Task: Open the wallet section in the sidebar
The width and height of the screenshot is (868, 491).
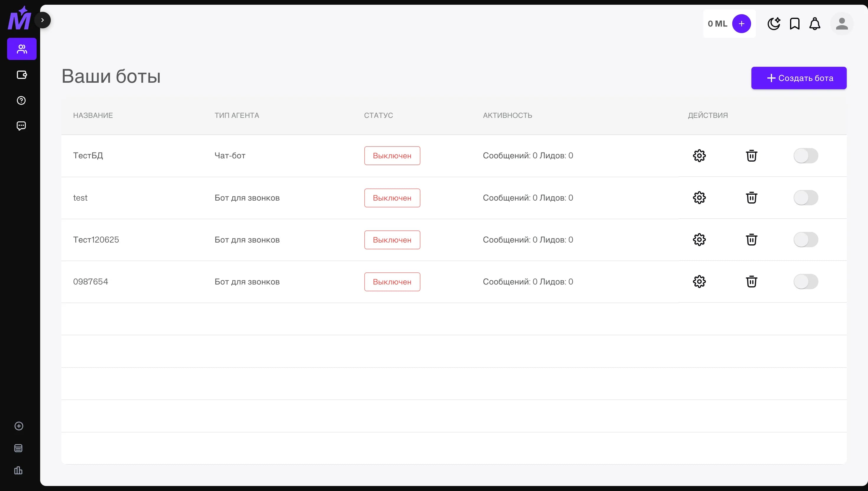Action: [x=21, y=75]
